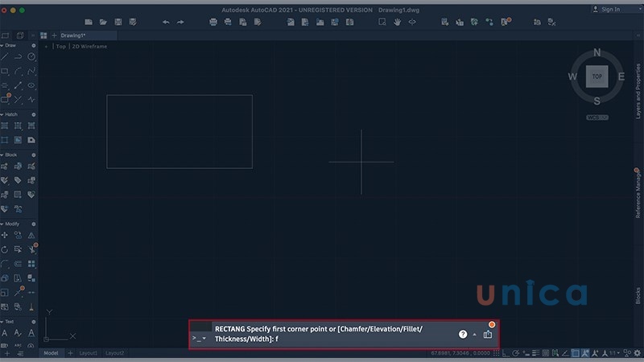Toggle Object Snap in status bar
The height and width of the screenshot is (362, 644).
[576, 353]
